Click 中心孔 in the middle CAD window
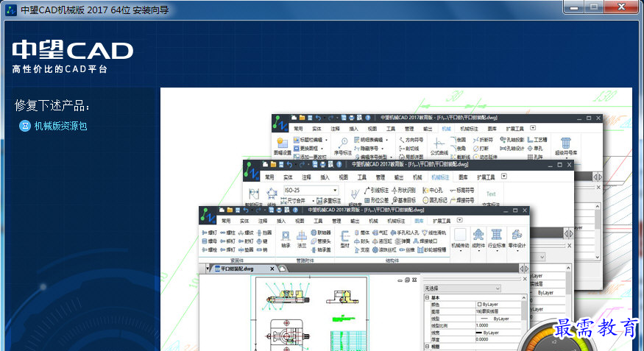The height and width of the screenshot is (351, 644). coord(433,191)
